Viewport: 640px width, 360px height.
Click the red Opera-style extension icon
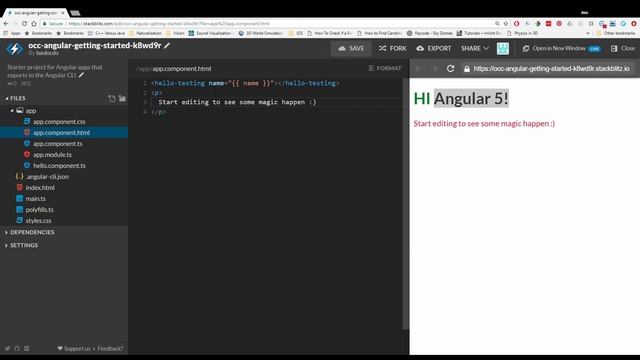pyautogui.click(x=516, y=24)
